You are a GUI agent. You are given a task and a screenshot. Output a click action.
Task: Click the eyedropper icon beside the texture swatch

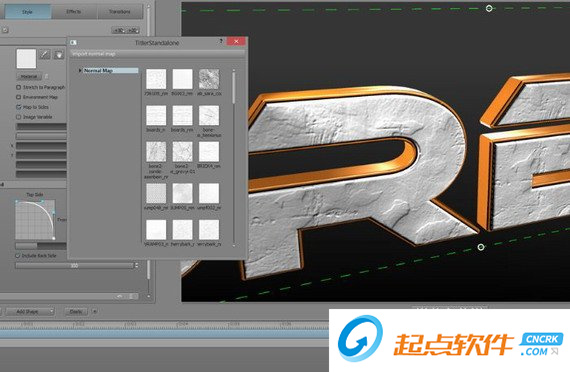45,55
